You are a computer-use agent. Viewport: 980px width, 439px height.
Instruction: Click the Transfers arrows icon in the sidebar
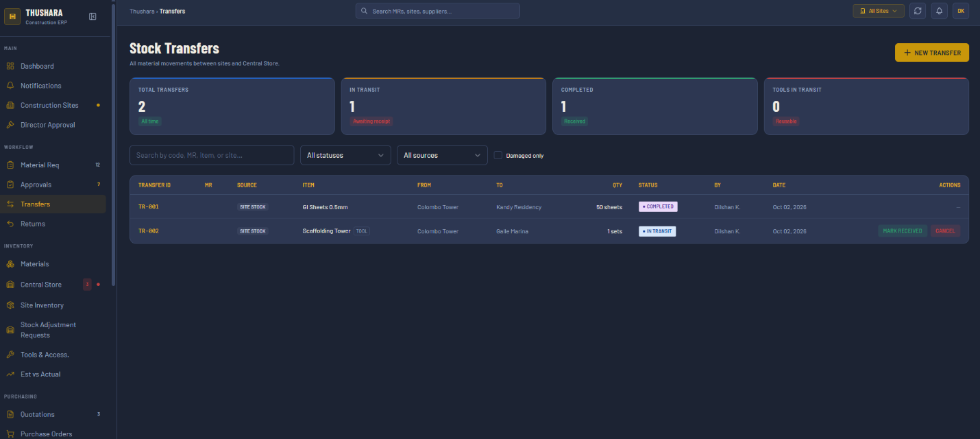(x=10, y=204)
